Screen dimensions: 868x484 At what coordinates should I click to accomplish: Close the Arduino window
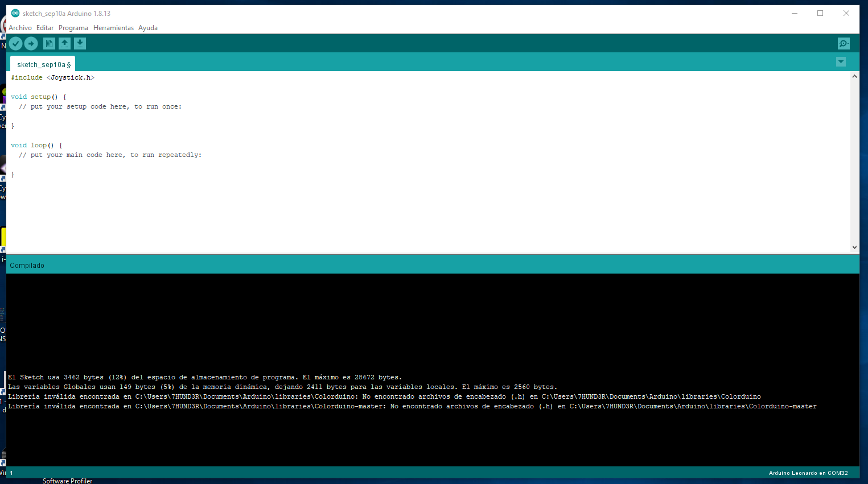click(x=846, y=13)
